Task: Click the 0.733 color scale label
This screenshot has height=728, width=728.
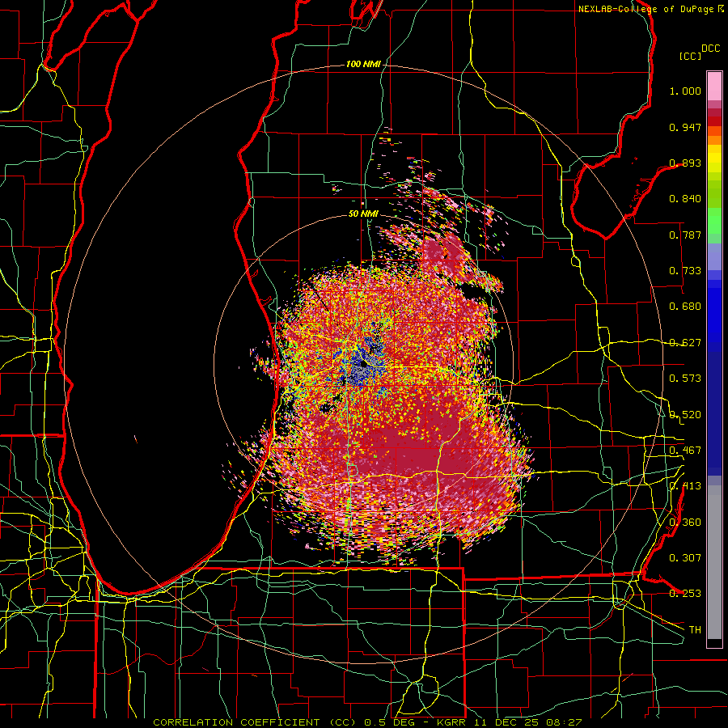Action: pyautogui.click(x=685, y=271)
